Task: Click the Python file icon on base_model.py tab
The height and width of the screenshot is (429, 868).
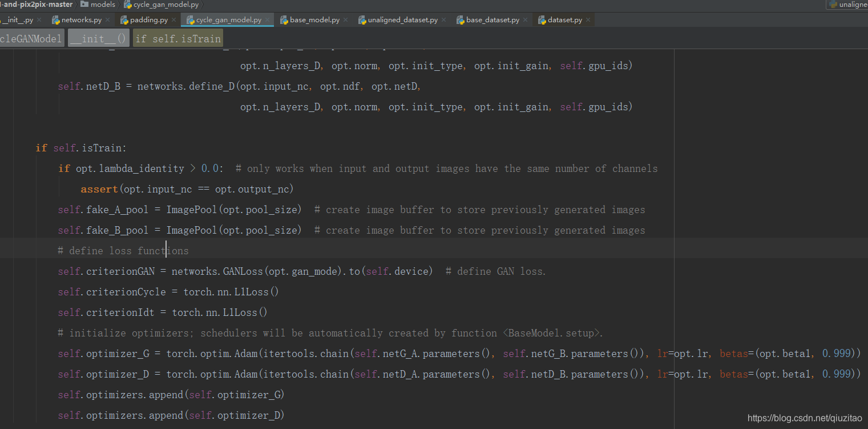Action: [x=284, y=20]
